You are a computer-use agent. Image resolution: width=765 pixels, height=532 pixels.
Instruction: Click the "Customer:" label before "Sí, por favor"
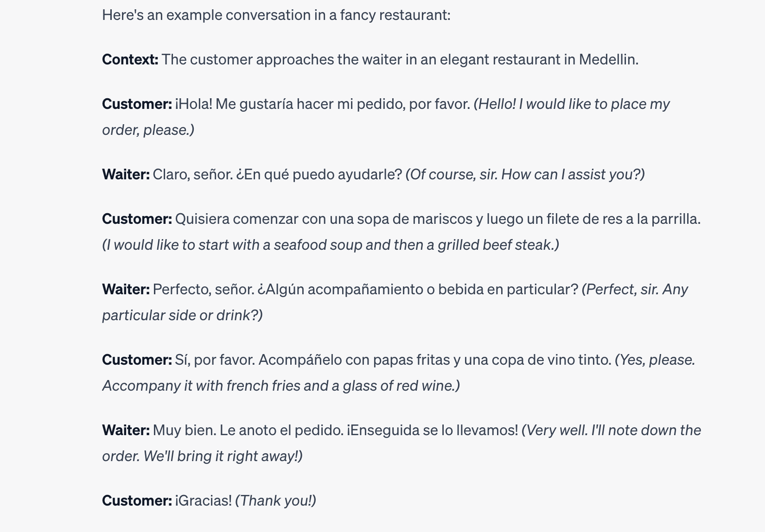(137, 360)
